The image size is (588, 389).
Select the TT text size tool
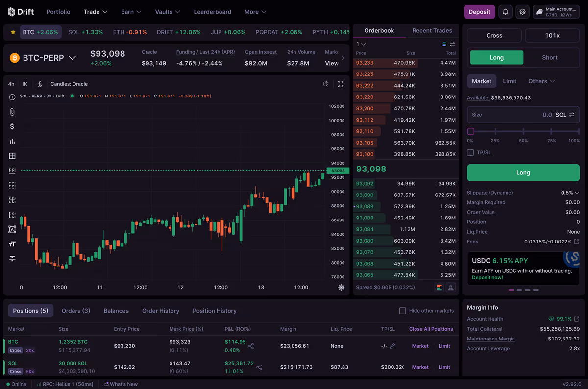pyautogui.click(x=12, y=244)
